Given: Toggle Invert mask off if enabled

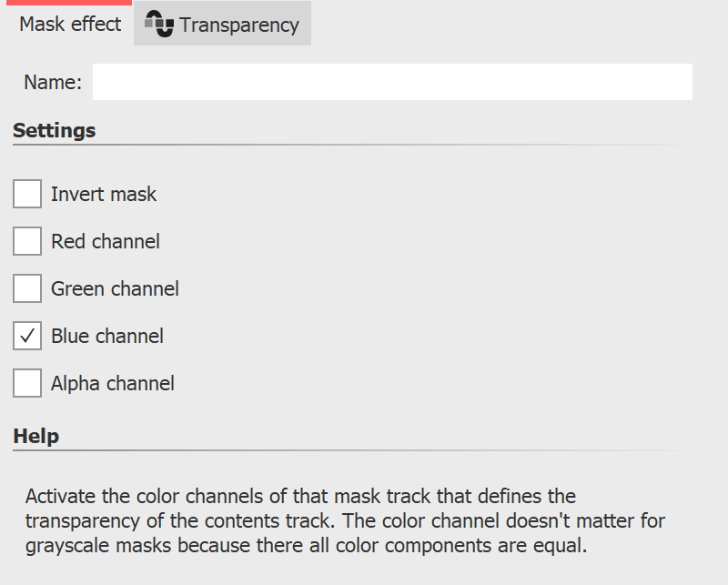Looking at the screenshot, I should [26, 194].
